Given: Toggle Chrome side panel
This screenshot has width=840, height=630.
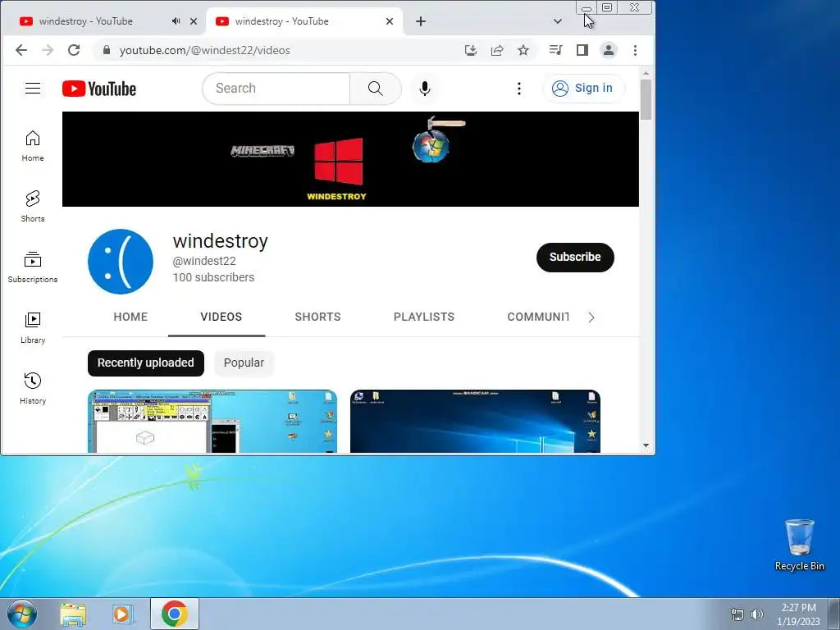Looking at the screenshot, I should [582, 50].
